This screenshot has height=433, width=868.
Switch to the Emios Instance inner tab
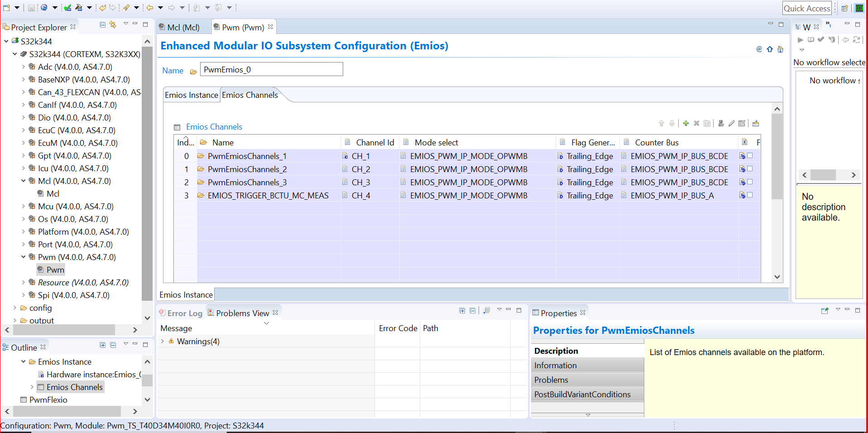click(x=192, y=95)
